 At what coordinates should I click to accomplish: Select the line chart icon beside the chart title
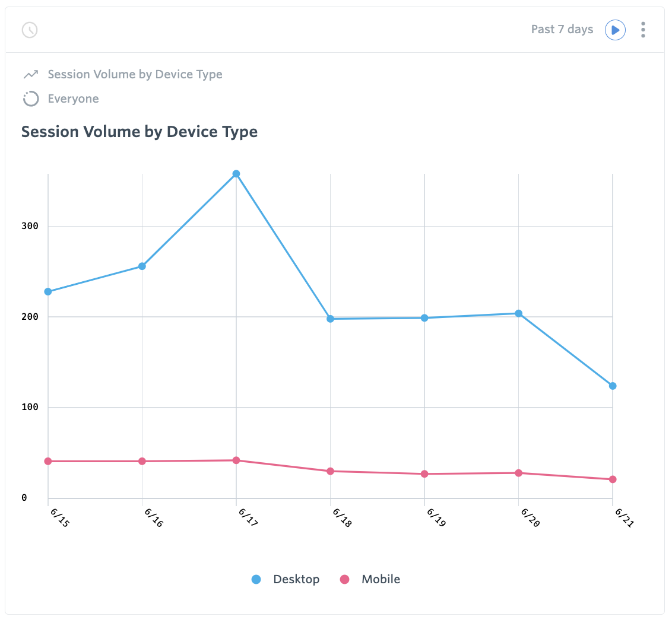[x=30, y=74]
